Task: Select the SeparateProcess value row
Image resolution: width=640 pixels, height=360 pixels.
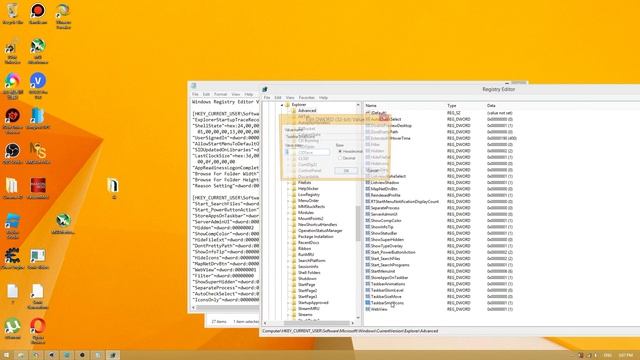Action: 385,208
